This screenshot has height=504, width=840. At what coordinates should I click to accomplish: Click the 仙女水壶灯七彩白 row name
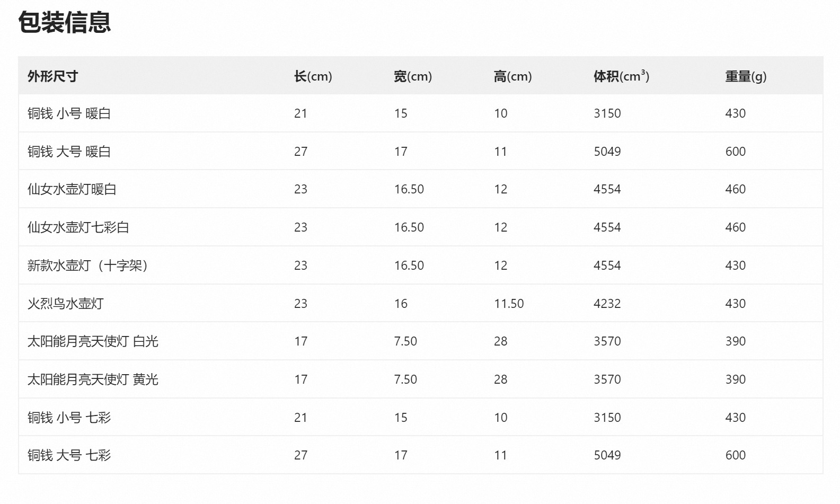(x=78, y=227)
